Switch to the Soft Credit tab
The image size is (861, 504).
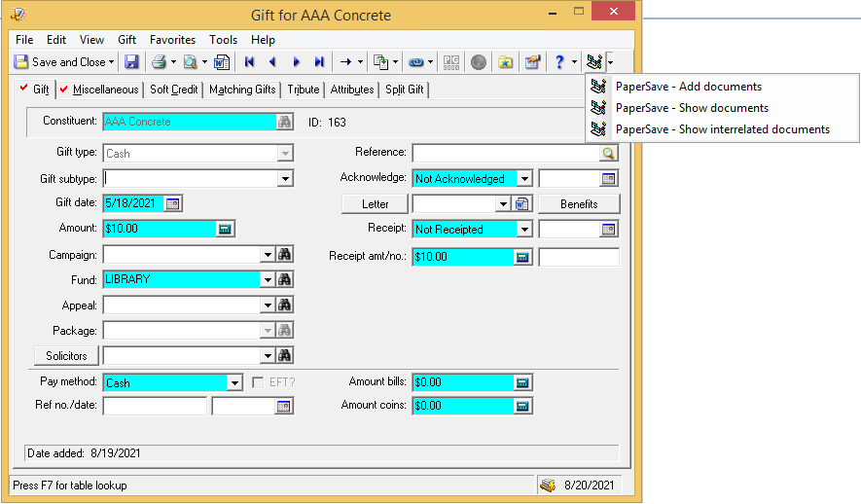[173, 90]
